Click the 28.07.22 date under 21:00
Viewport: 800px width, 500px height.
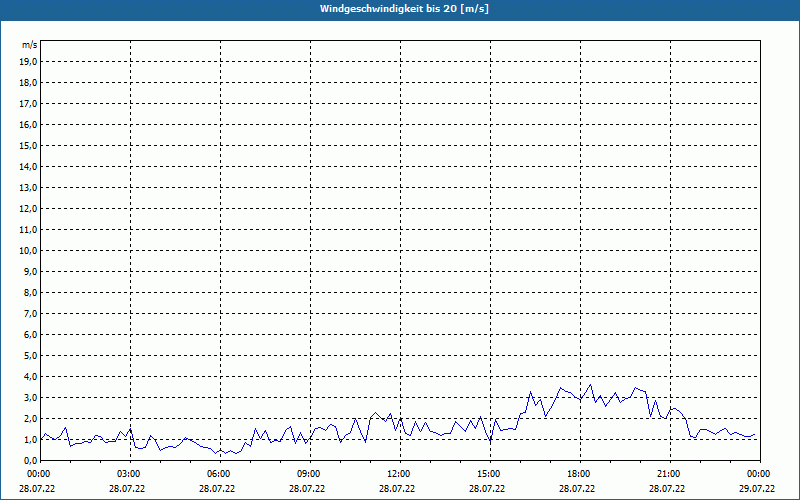tap(667, 489)
